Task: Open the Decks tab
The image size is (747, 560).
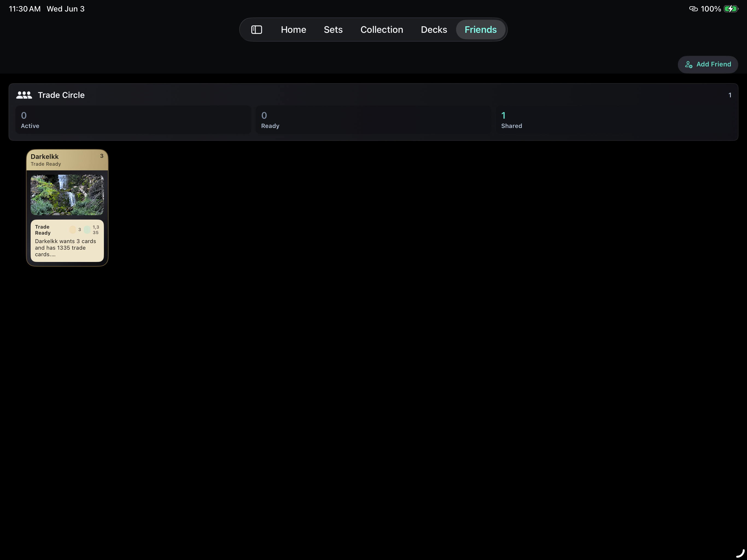Action: click(434, 30)
